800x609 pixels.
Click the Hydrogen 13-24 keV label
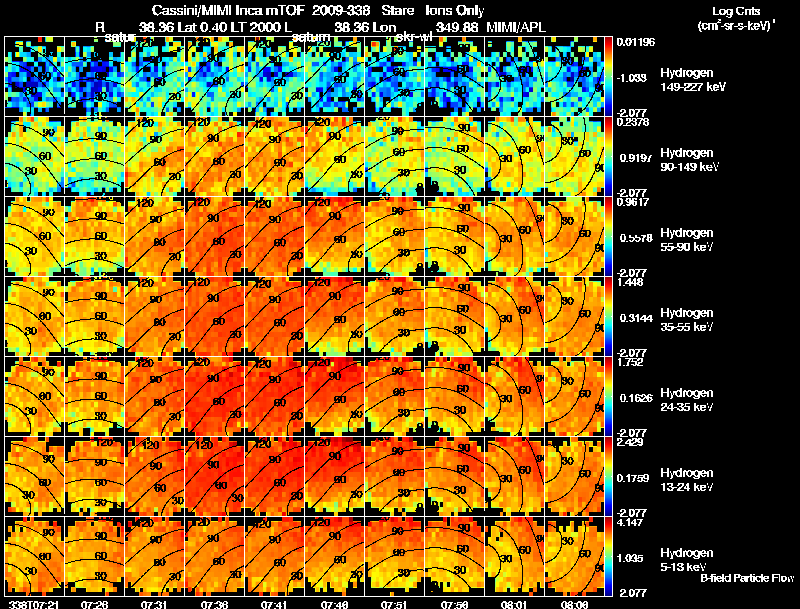click(687, 480)
